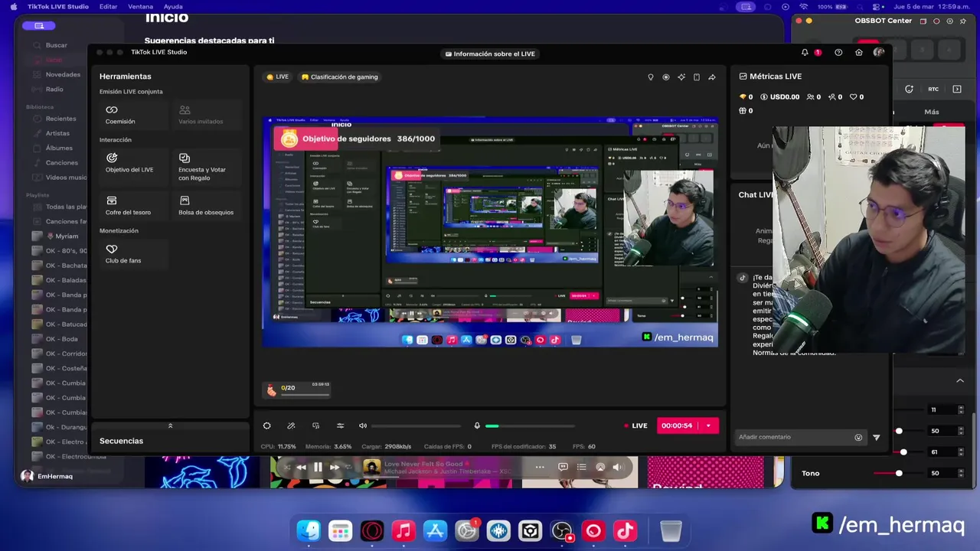The image size is (980, 551).
Task: Click the LIVE center home icon
Action: point(859,52)
